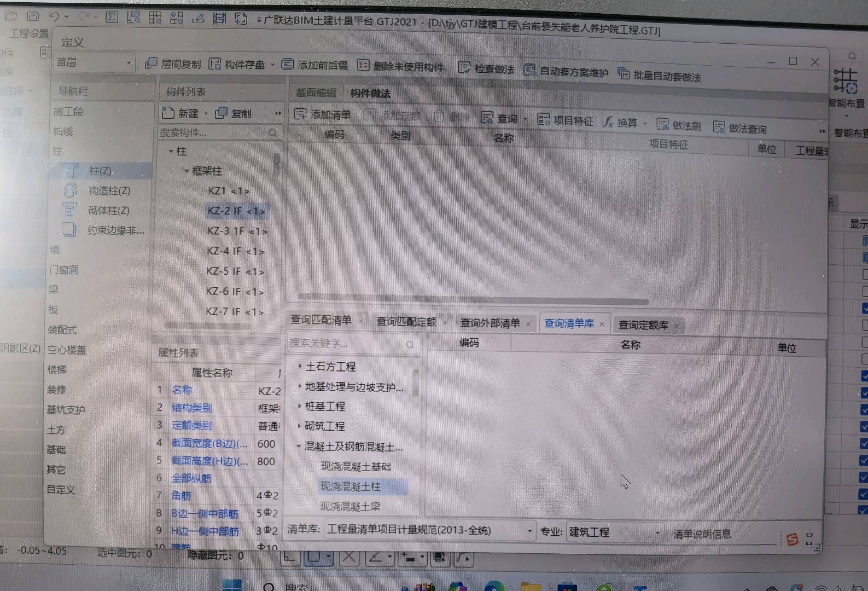868x591 pixels.
Task: Click the 查询 icon in the 构件做法 toolbar
Action: pyautogui.click(x=487, y=117)
